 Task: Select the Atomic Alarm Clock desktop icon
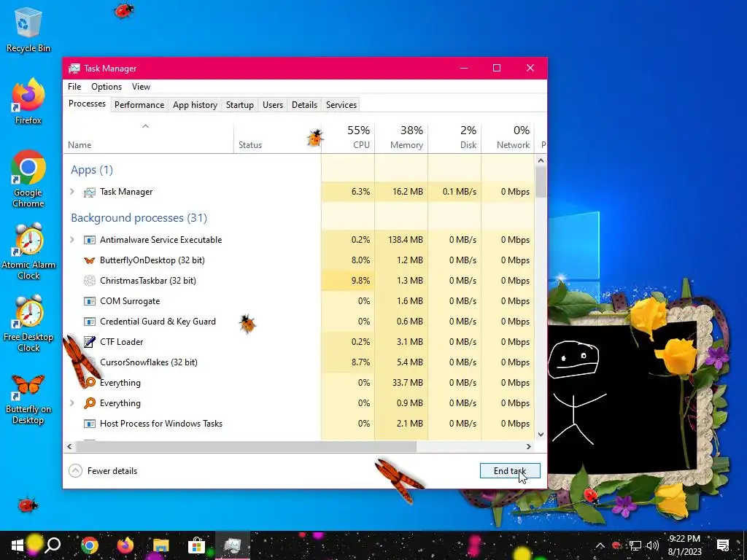(28, 251)
